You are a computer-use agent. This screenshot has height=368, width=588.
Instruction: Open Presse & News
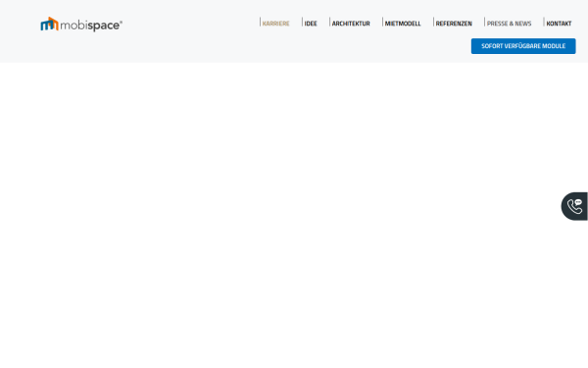pos(509,24)
